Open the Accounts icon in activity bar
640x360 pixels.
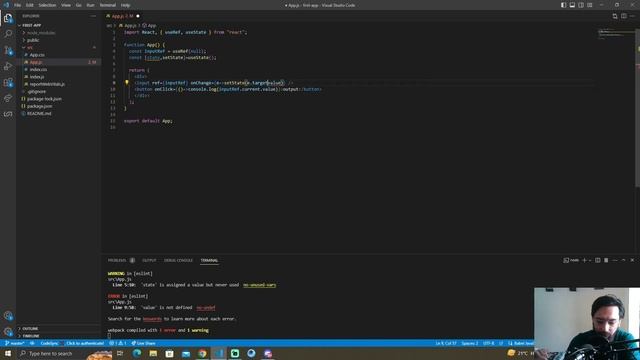click(8, 316)
